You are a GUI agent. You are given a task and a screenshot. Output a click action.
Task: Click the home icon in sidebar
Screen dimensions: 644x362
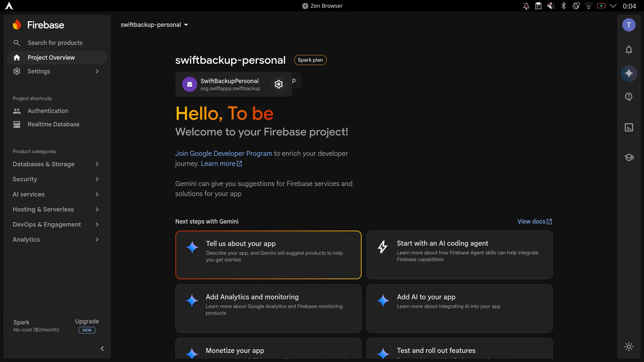coord(17,58)
